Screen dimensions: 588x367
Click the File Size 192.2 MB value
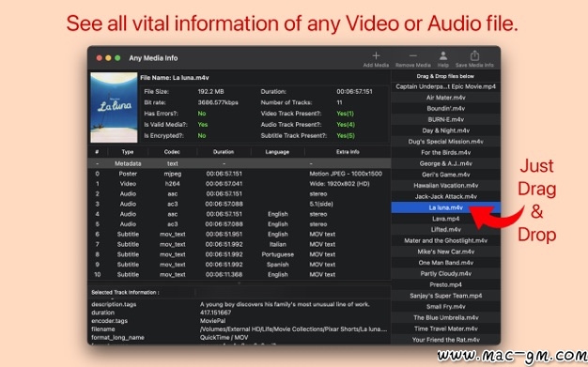pos(210,91)
